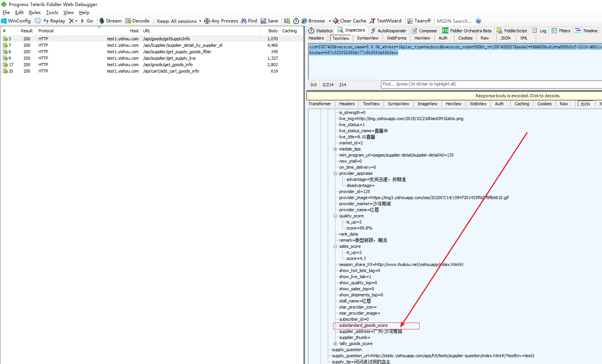Click Browse toolbar button
602x364 pixels.
313,21
